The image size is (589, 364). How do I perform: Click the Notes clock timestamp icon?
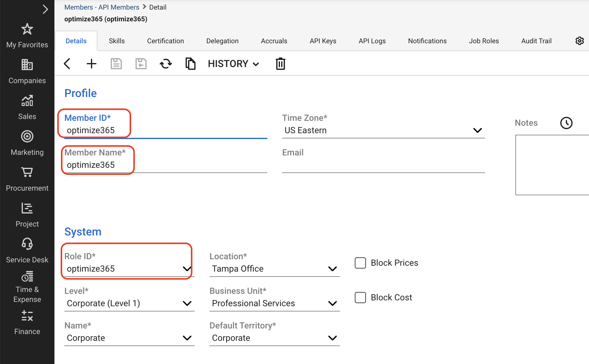coord(566,123)
